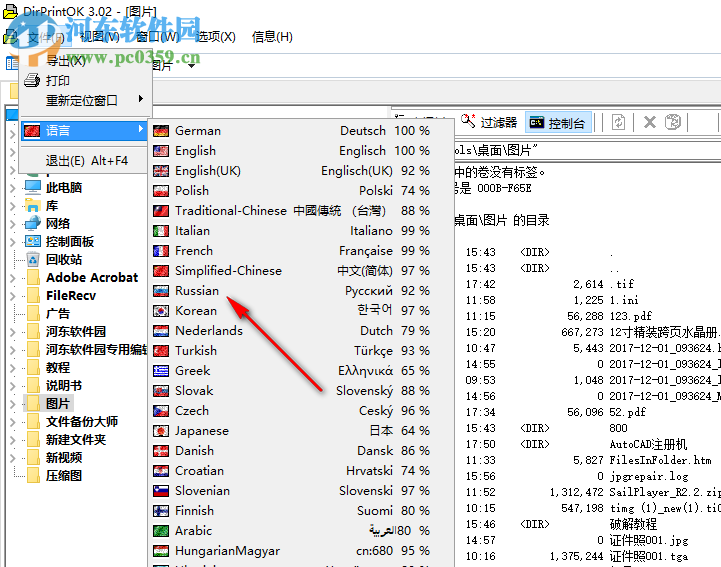This screenshot has width=721, height=567.
Task: Click the Italian flag icon
Action: coord(161,231)
